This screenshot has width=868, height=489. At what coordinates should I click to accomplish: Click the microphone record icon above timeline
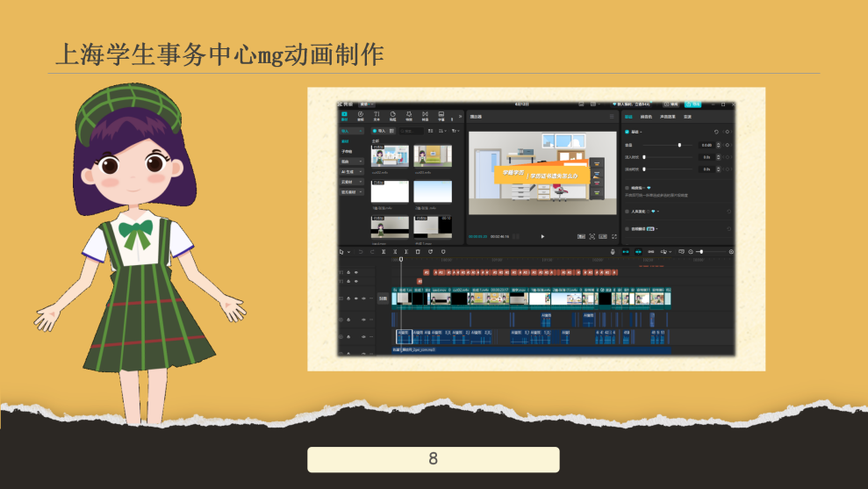tap(613, 252)
